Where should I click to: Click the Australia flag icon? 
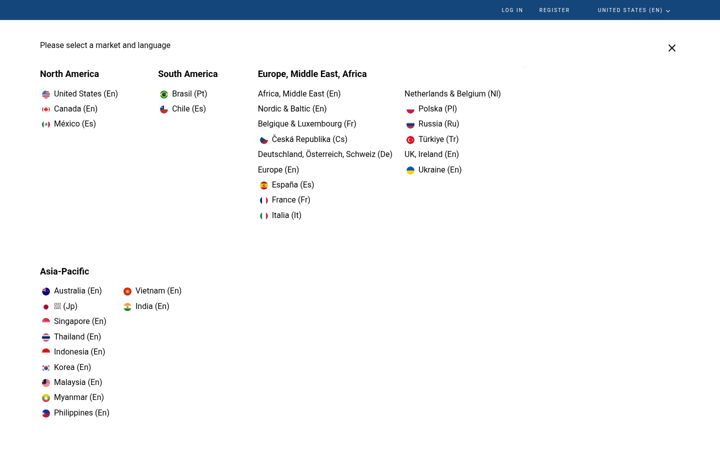(46, 291)
